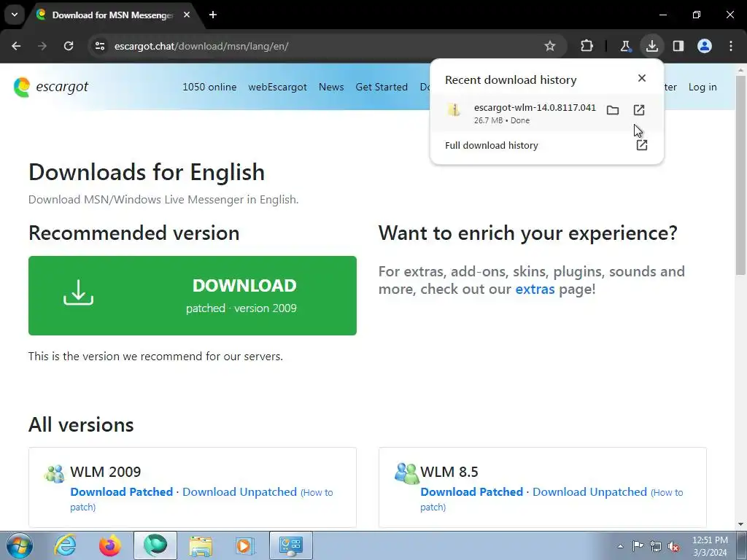Click the WLM 2009 buddies icon
The image size is (747, 560).
54,474
